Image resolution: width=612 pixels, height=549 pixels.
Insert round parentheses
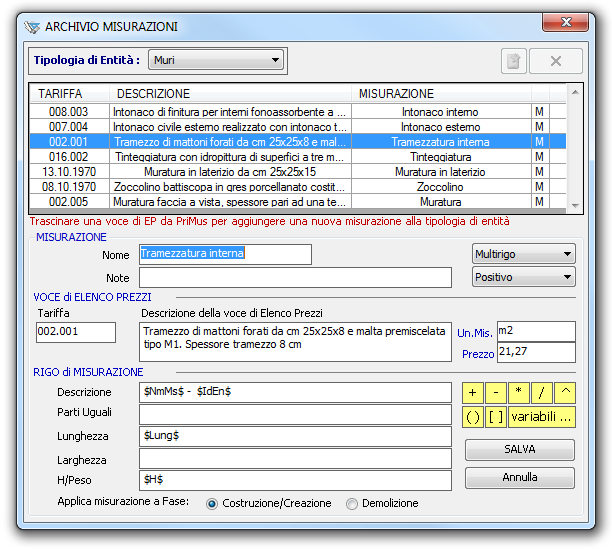tap(473, 417)
